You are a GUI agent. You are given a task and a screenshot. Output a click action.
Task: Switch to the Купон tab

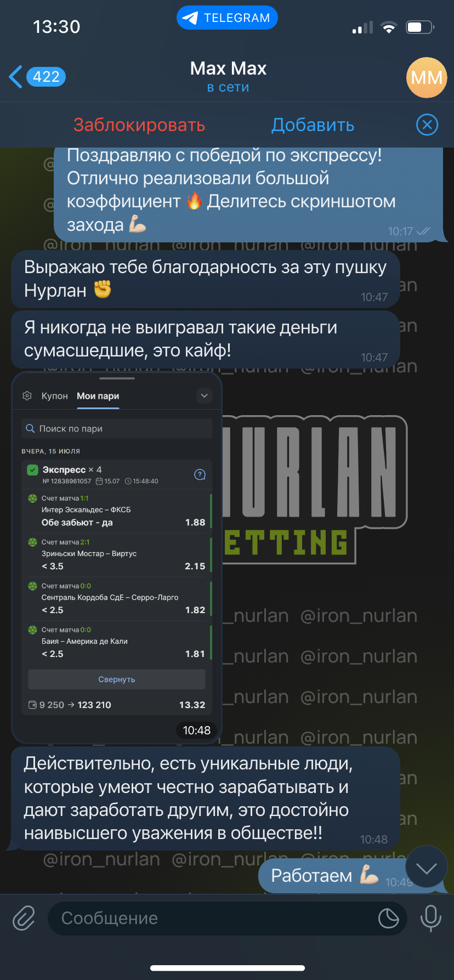point(55,396)
